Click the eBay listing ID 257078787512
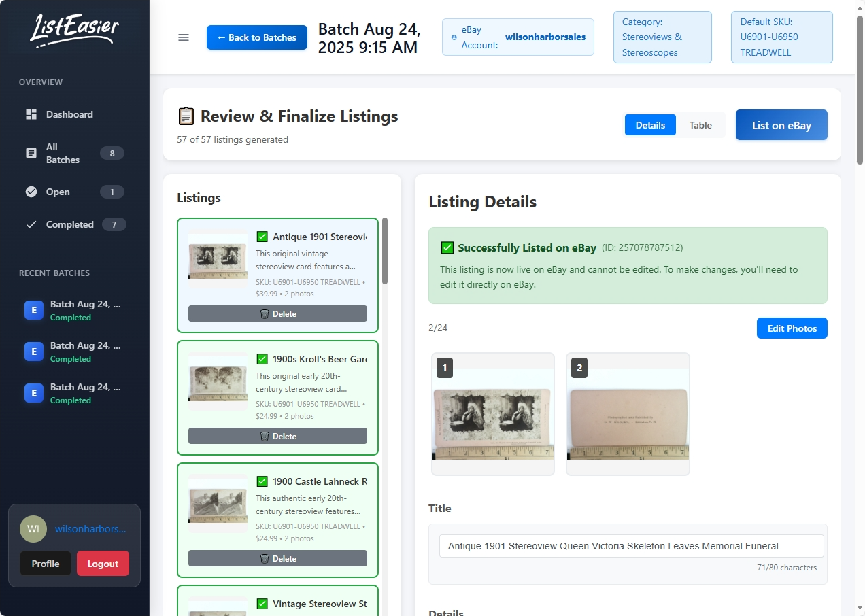The height and width of the screenshot is (616, 865). point(643,247)
